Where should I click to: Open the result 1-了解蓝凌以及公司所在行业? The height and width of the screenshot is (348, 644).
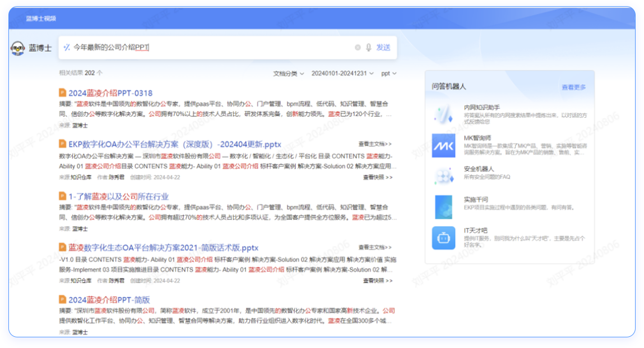pos(119,196)
